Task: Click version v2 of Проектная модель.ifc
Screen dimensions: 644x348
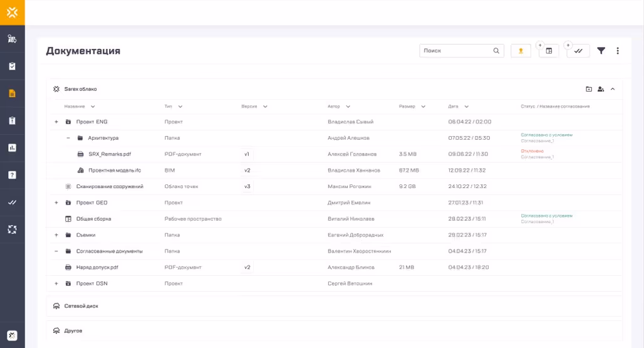Action: click(x=247, y=170)
